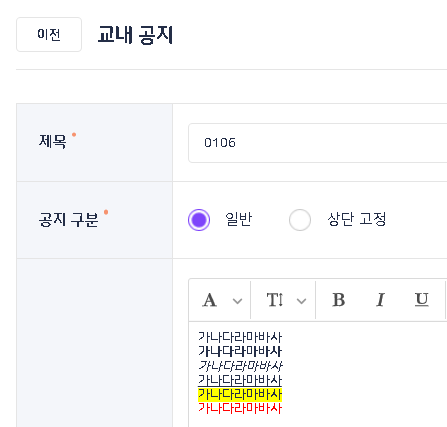Click the 상단 고정 option label

pyautogui.click(x=357, y=219)
